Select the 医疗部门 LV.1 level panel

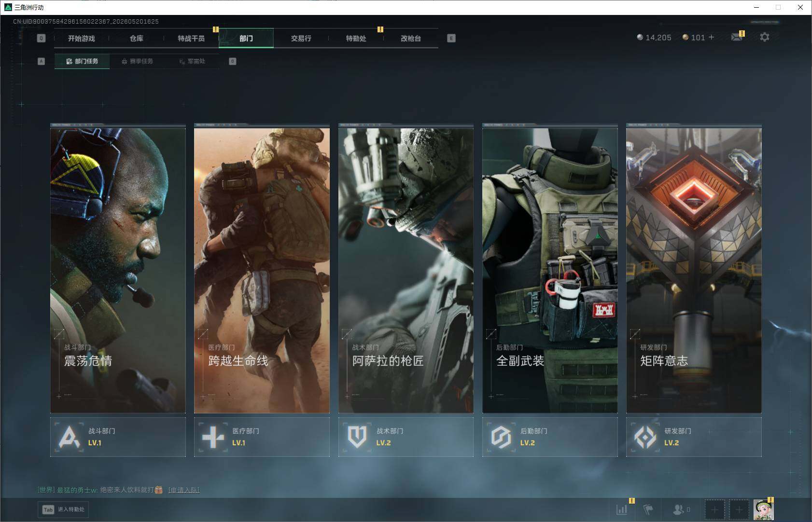(262, 437)
